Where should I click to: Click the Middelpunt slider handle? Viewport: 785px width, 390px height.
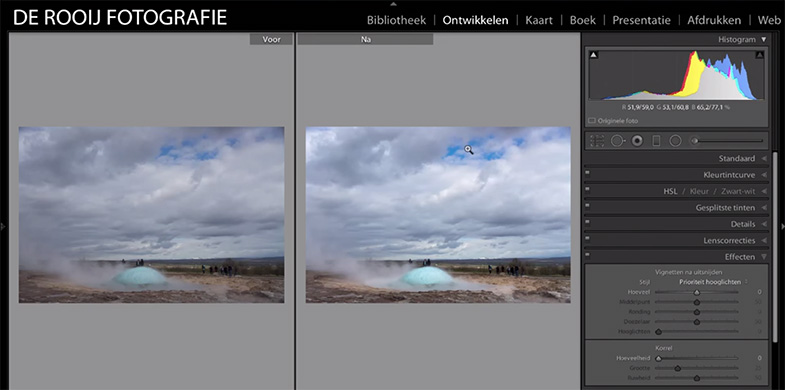pos(696,302)
